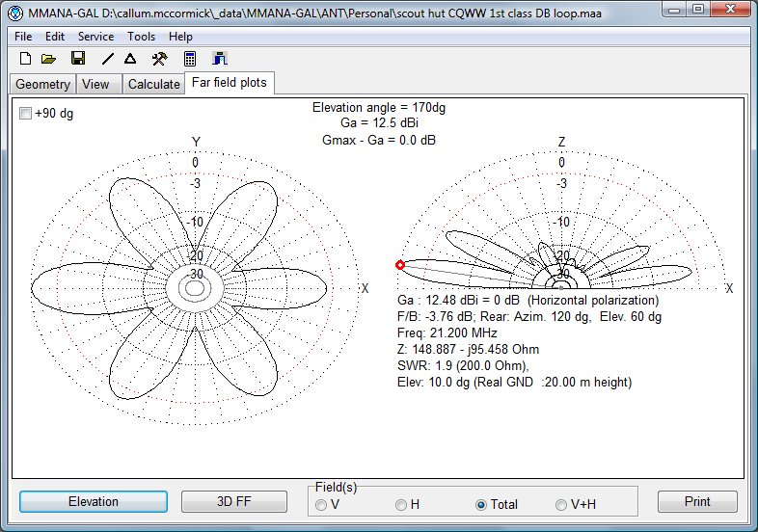The height and width of the screenshot is (532, 758).
Task: Open the optimization hammer tools icon
Action: pos(159,59)
